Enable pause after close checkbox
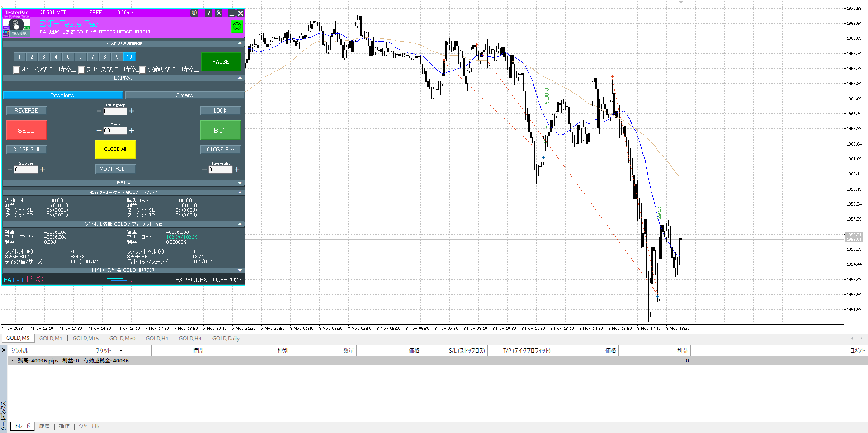This screenshot has height=433, width=868. tap(81, 70)
